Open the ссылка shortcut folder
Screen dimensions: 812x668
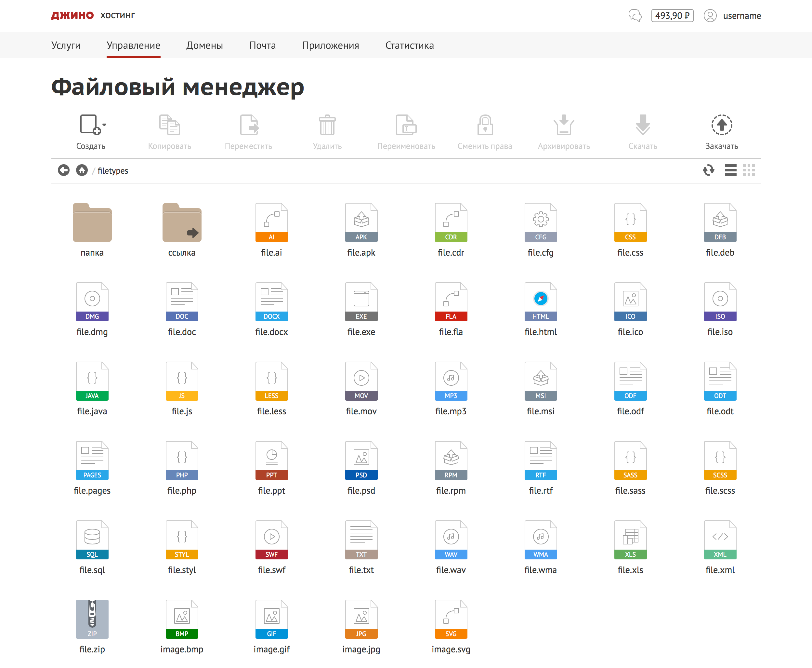click(182, 223)
